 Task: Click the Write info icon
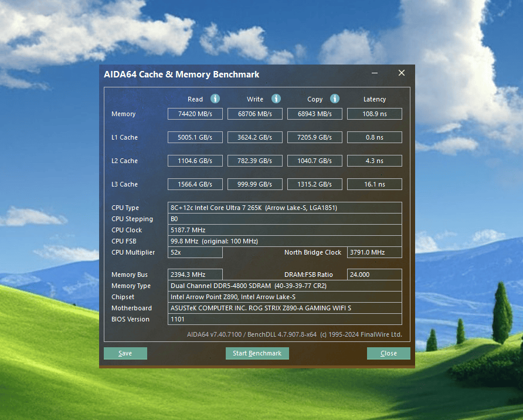(276, 99)
